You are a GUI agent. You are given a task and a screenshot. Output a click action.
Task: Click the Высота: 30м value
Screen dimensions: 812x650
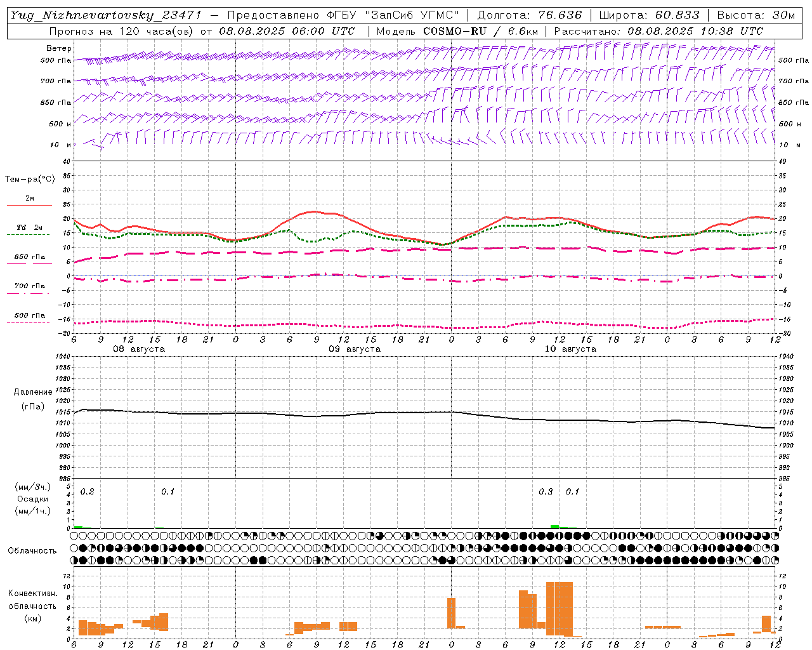click(x=755, y=15)
